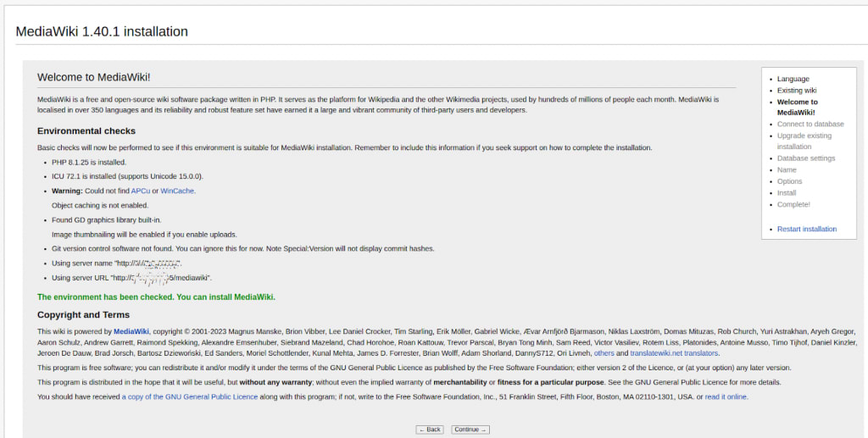Select the Existing wiki step
The height and width of the screenshot is (438, 868).
(797, 91)
